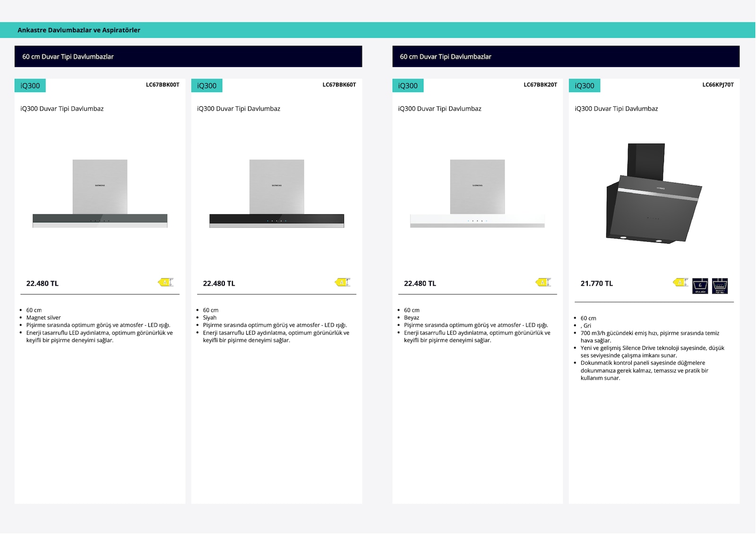The height and width of the screenshot is (534, 756).
Task: Click the Ankastre Davlumbazlar ve Aspiratörler banner
Action: (378, 30)
